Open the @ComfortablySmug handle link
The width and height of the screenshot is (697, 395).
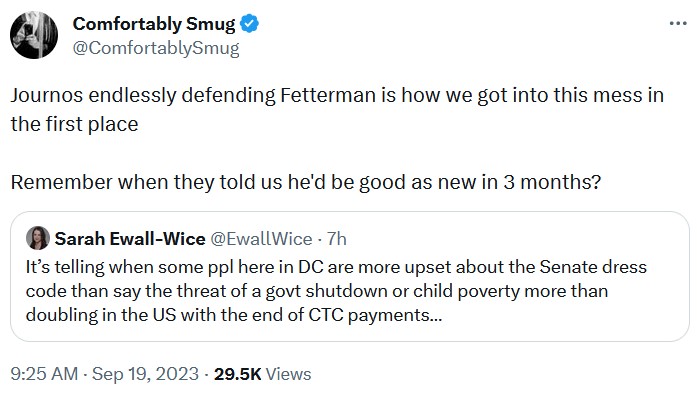tap(156, 48)
